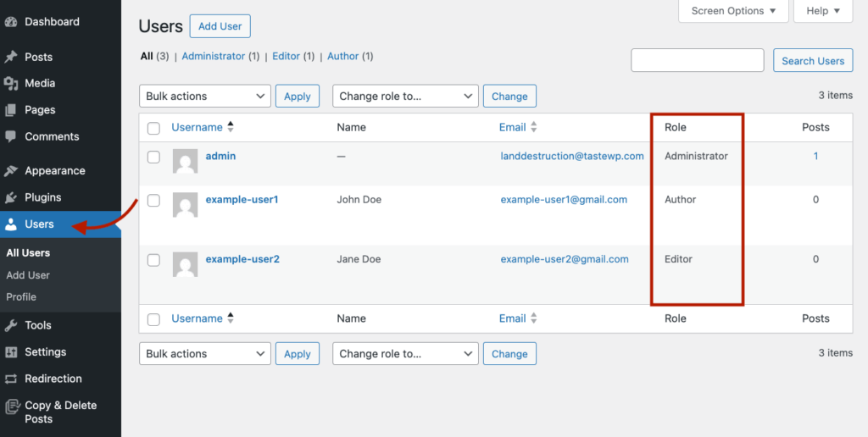Viewport: 868px width, 437px height.
Task: Select Add User submenu item
Action: click(x=28, y=275)
